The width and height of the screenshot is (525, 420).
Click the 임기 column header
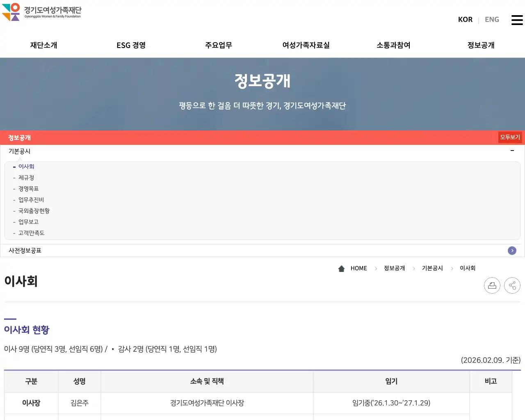pyautogui.click(x=392, y=381)
